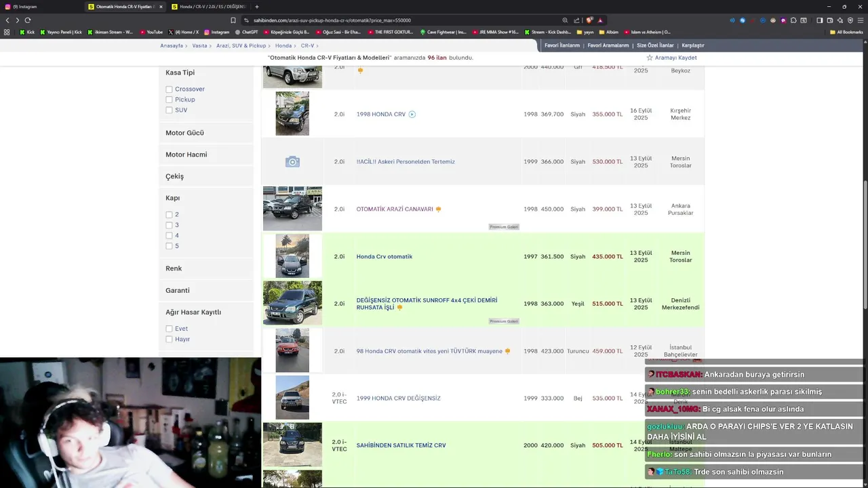The image size is (868, 488).
Task: Expand the Motor Gücü filter
Action: click(184, 133)
